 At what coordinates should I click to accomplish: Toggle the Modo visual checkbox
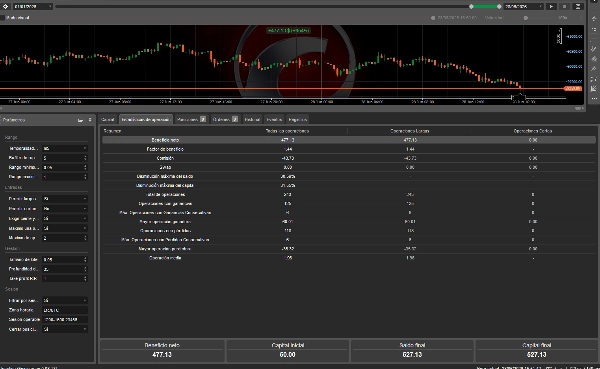point(2,18)
